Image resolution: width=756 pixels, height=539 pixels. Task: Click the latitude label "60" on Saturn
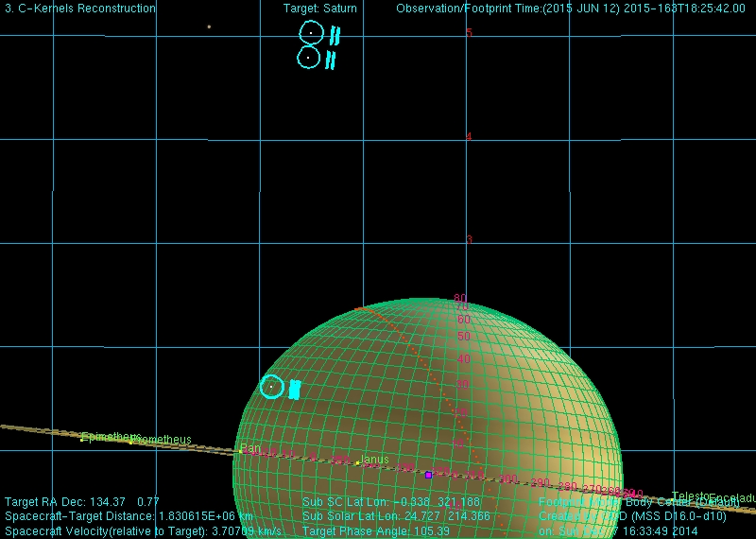tap(464, 319)
